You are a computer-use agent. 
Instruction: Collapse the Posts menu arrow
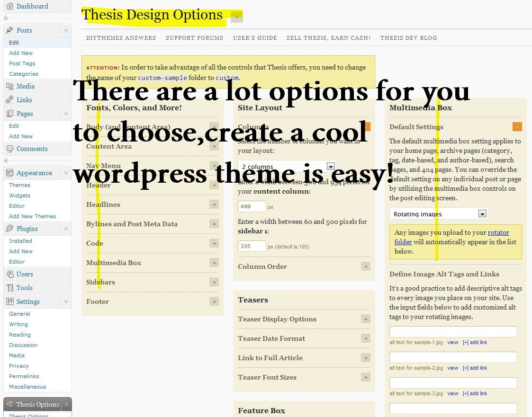[66, 30]
